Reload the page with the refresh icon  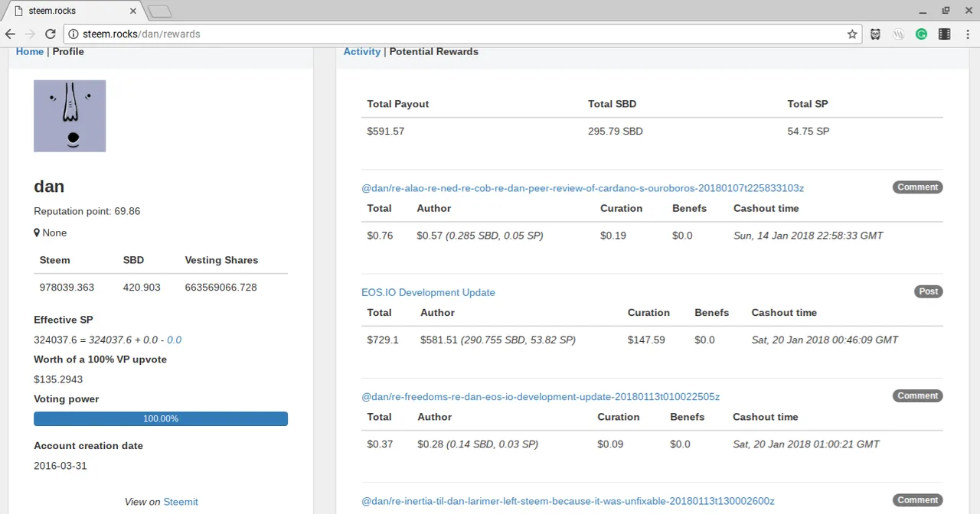click(51, 34)
